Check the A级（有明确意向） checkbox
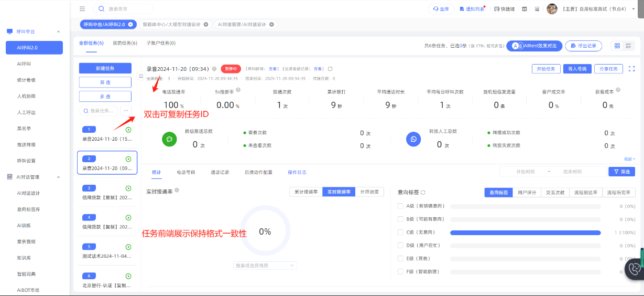 tap(401, 206)
